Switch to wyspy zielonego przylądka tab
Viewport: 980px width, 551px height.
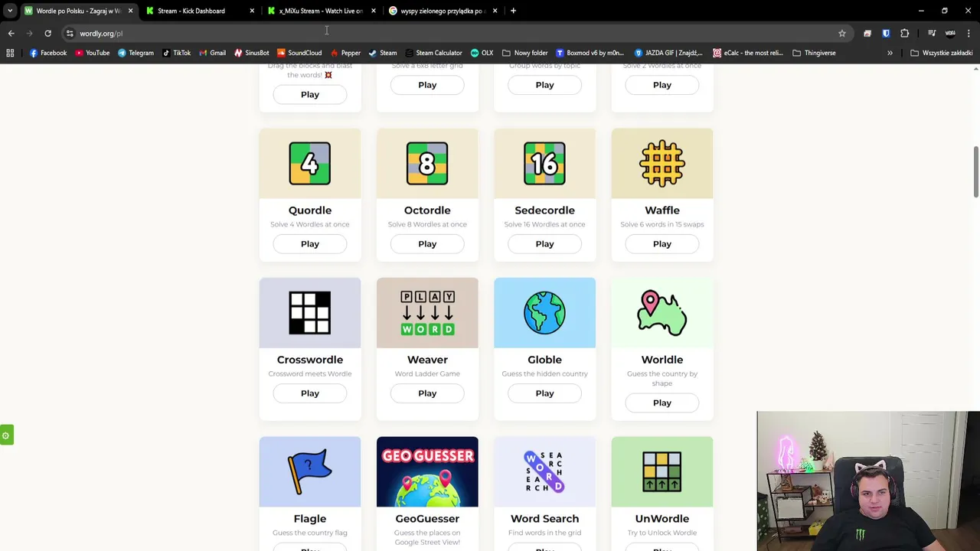click(x=442, y=11)
